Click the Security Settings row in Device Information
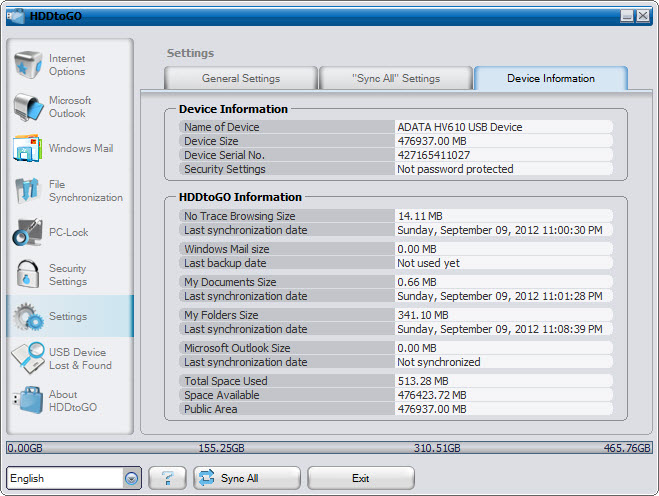659x496 pixels. point(396,169)
